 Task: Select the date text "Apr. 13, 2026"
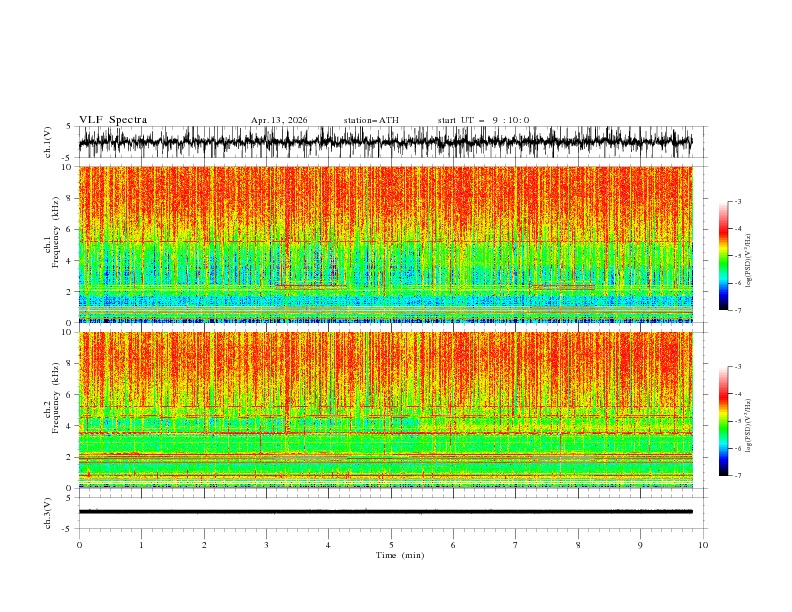click(279, 120)
